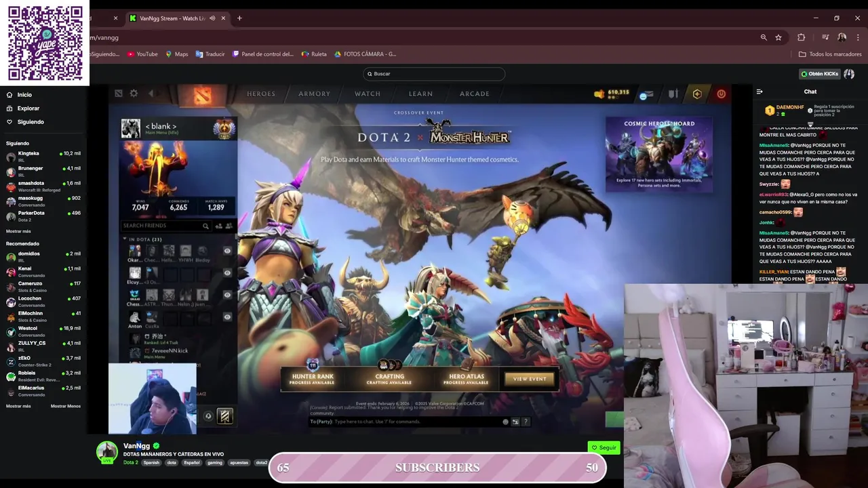Toggle eye icon for the Elcuy party row
The width and height of the screenshot is (868, 488).
click(x=227, y=273)
